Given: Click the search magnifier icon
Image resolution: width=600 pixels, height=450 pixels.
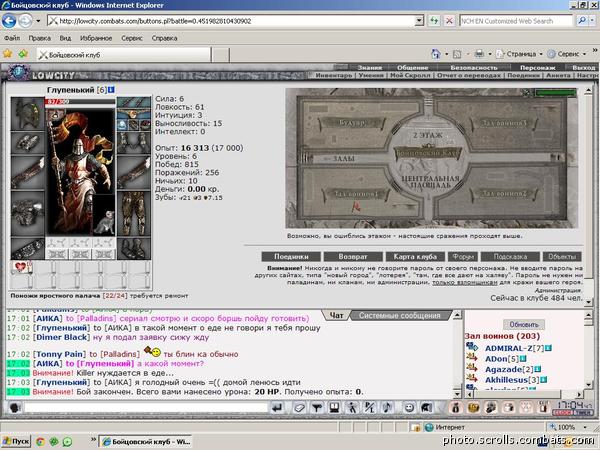Looking at the screenshot, I should [x=582, y=21].
